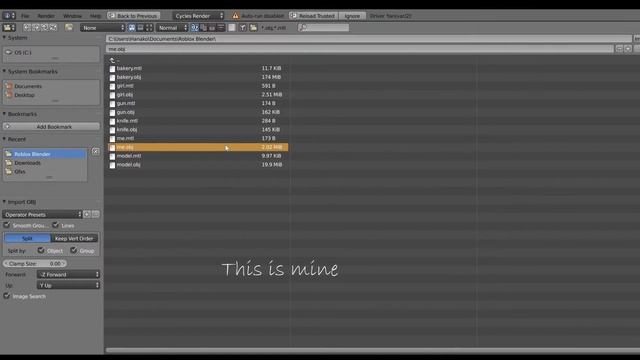Click the file name field me.obj
The image size is (640, 360).
coord(360,49)
